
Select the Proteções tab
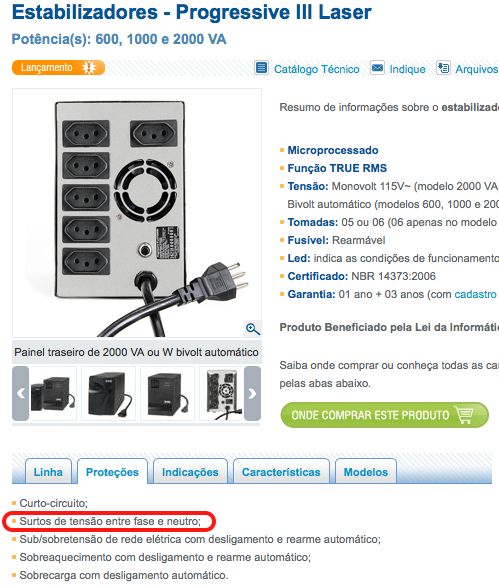(x=112, y=471)
